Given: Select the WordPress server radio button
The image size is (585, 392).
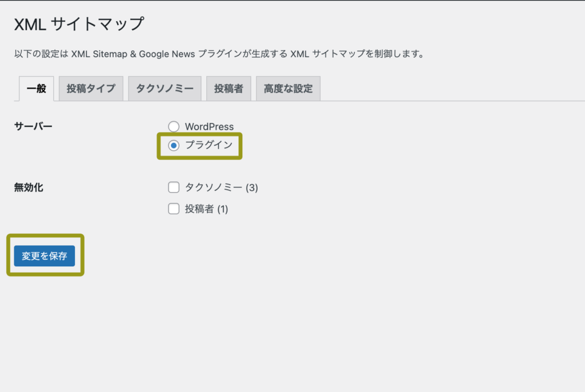Looking at the screenshot, I should tap(174, 126).
